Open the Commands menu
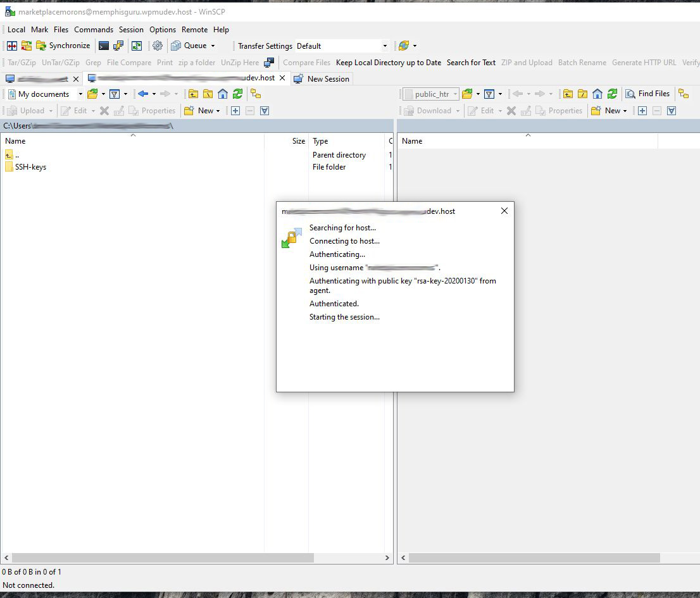The height and width of the screenshot is (598, 700). coord(93,30)
